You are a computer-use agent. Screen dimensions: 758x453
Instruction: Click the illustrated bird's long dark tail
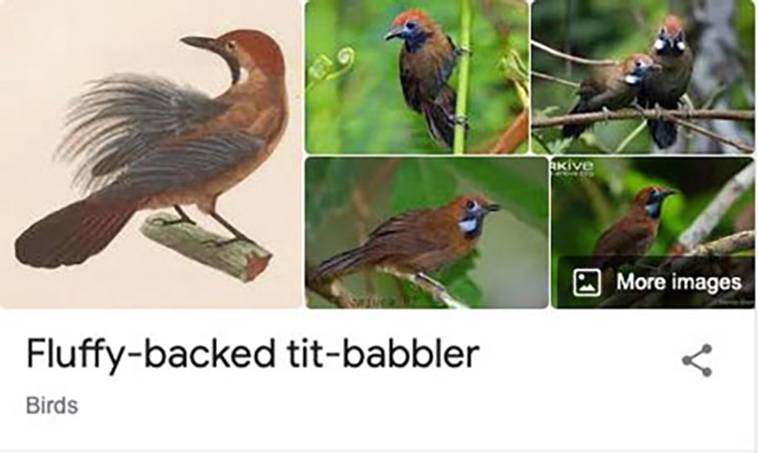[73, 232]
